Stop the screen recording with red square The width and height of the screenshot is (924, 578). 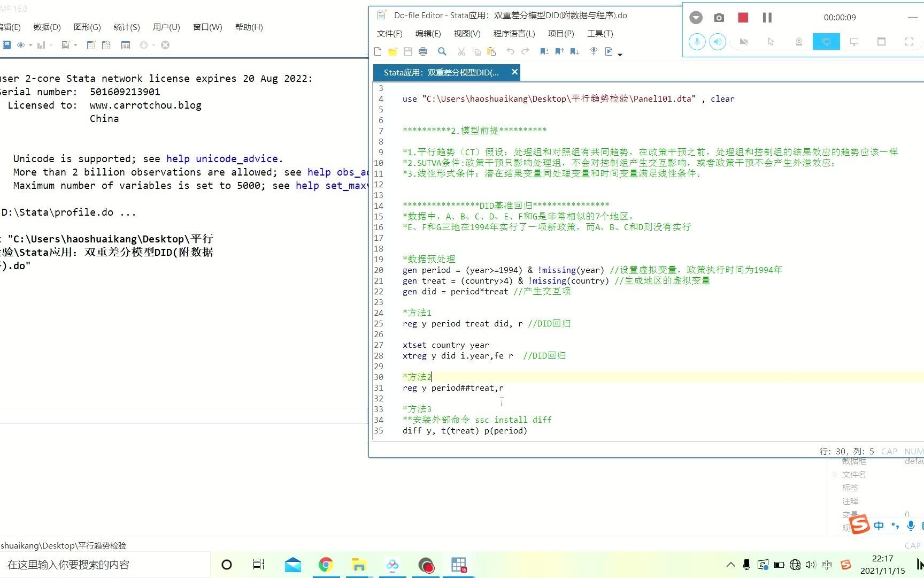point(743,18)
